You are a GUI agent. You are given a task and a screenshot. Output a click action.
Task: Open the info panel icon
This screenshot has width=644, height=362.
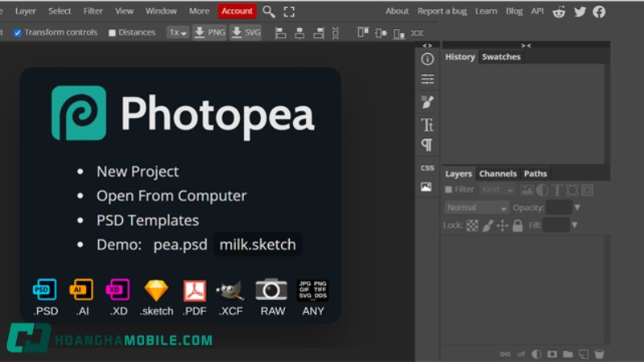427,59
